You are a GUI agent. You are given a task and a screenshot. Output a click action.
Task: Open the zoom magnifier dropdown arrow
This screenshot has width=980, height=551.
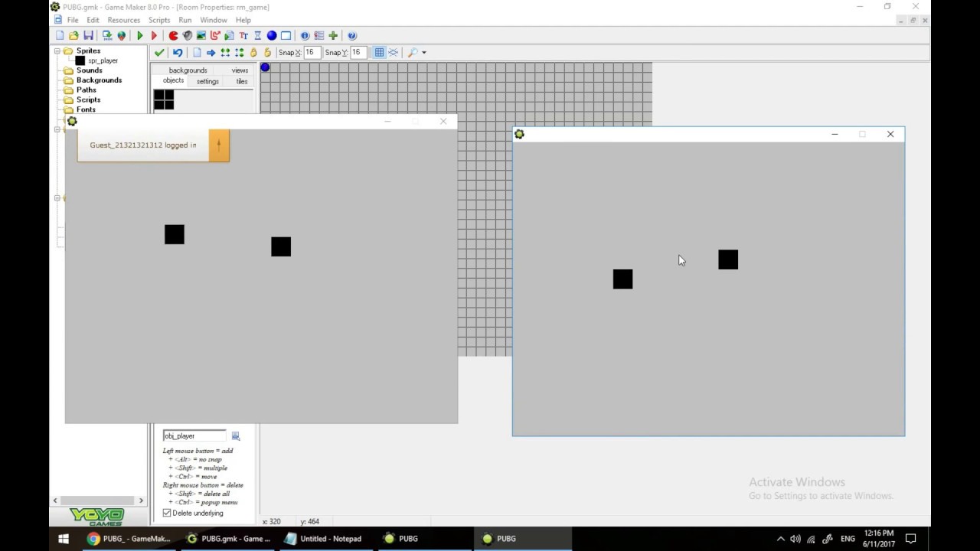(424, 52)
